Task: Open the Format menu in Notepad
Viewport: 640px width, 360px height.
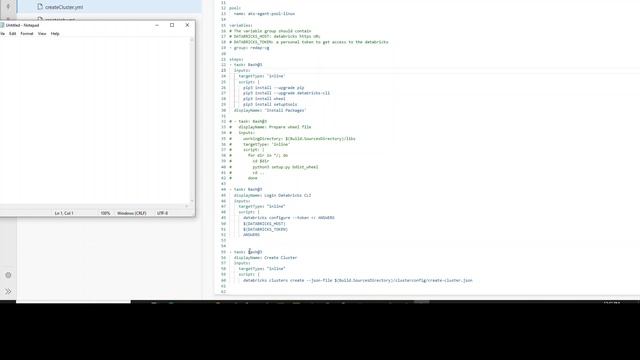Action: (x=27, y=34)
